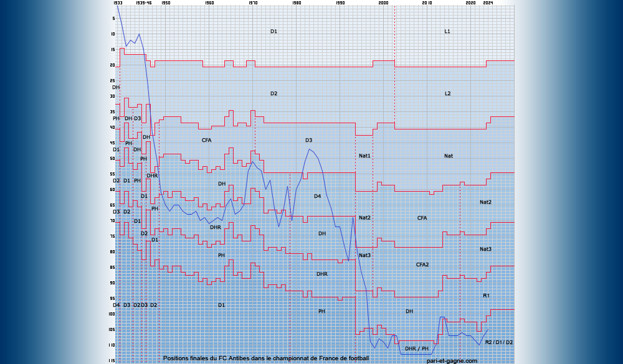Click the chart title "Positions finales du FC Antibes"

tap(204, 358)
